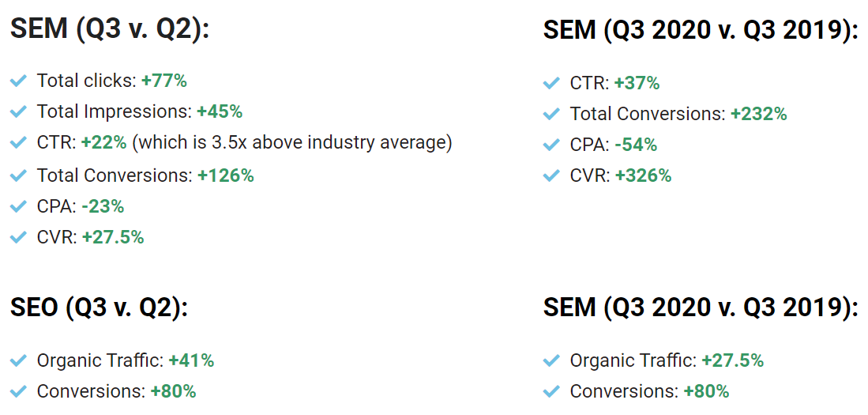This screenshot has width=868, height=415.
Task: Click the +41% Organic Traffic value
Action: tap(191, 360)
